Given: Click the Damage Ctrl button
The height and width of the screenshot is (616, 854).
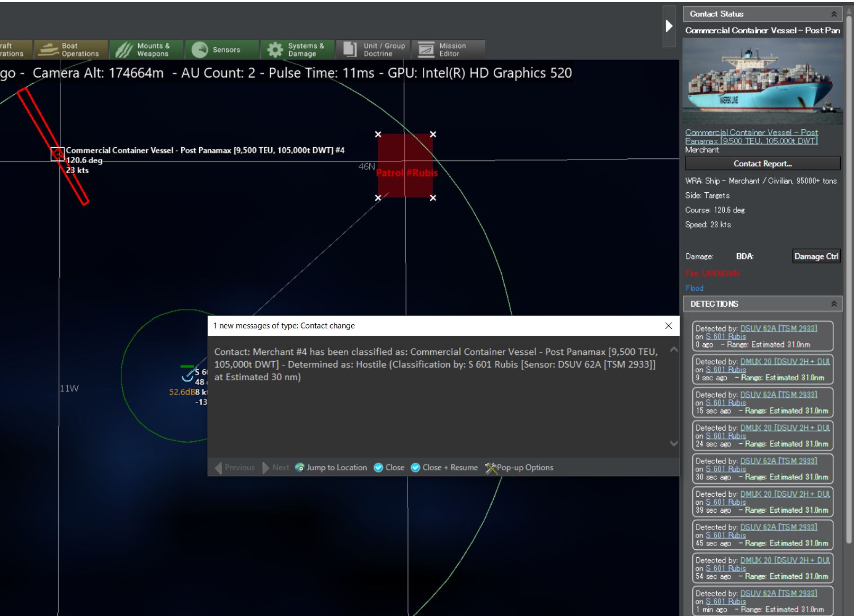Looking at the screenshot, I should pyautogui.click(x=816, y=256).
